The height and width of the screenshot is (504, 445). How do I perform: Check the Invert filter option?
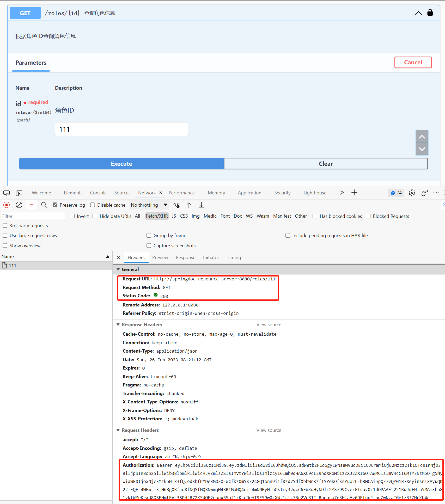click(x=72, y=216)
